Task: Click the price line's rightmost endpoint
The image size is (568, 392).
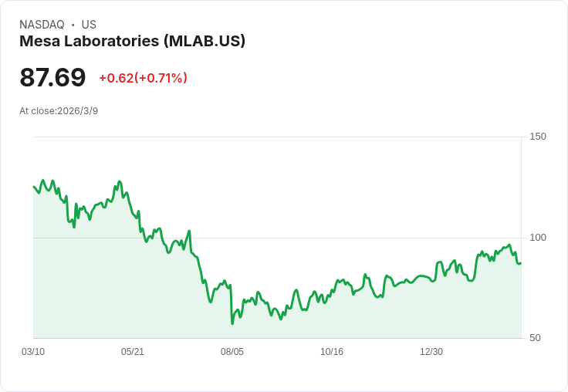Action: (x=520, y=263)
